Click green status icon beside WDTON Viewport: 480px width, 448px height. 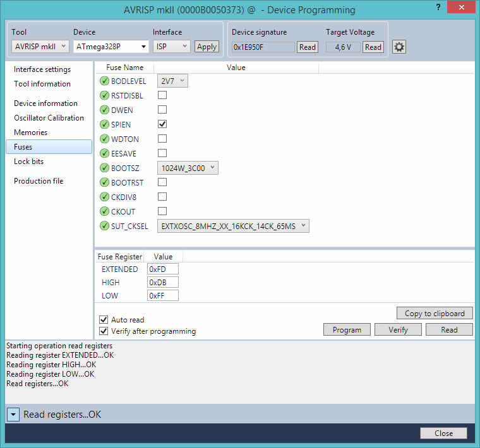pyautogui.click(x=104, y=139)
